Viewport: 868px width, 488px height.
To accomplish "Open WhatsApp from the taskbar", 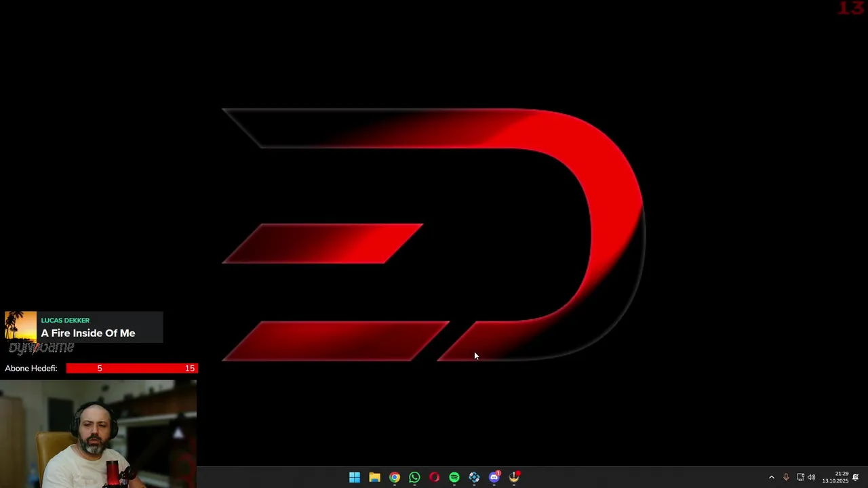I will [x=414, y=477].
